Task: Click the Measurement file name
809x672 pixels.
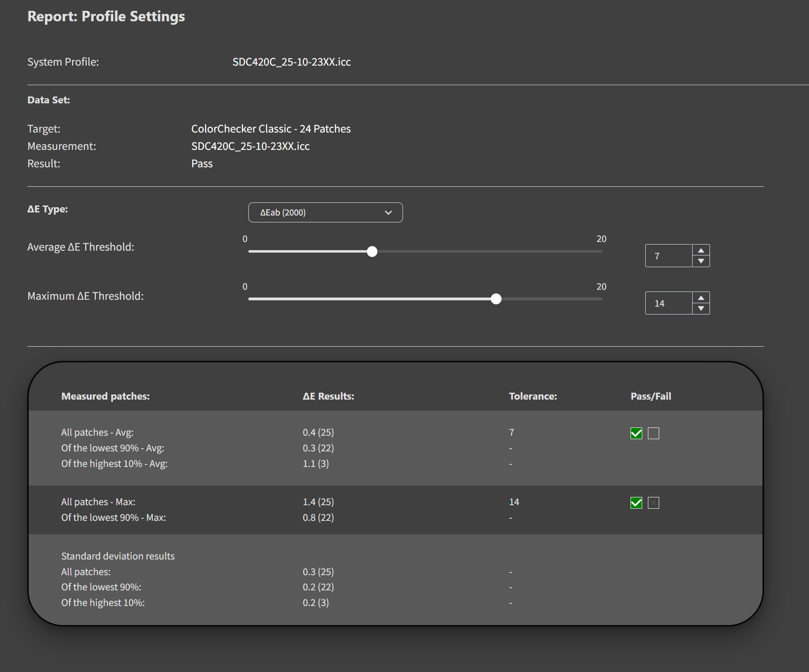Action: point(251,146)
